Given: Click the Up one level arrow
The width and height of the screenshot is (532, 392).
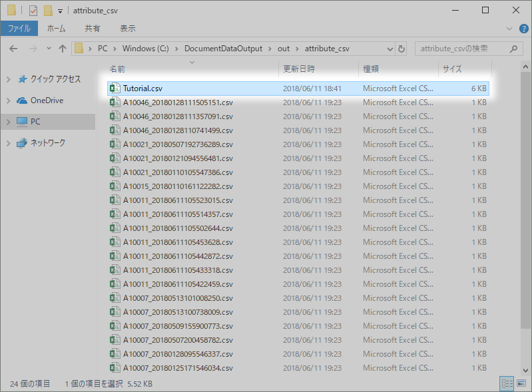Looking at the screenshot, I should 63,49.
